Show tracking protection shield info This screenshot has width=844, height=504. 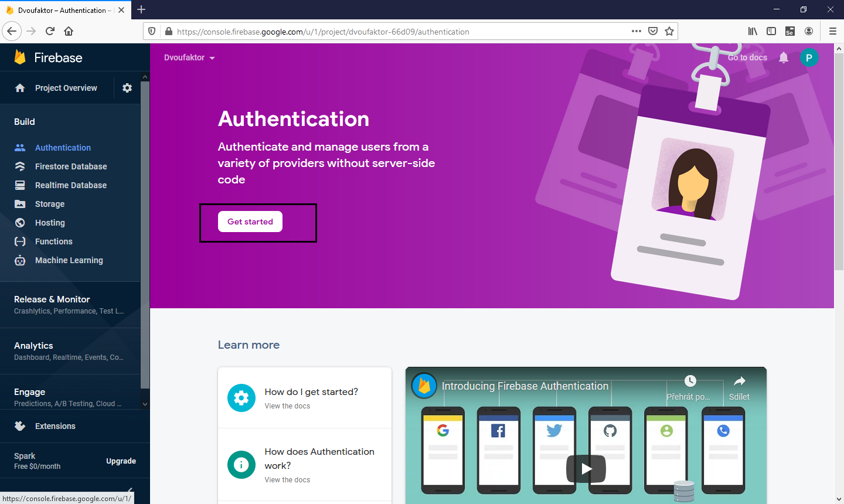coord(152,32)
